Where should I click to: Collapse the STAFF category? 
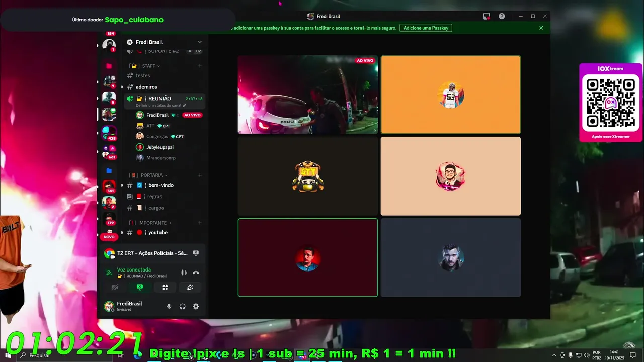[x=144, y=66]
